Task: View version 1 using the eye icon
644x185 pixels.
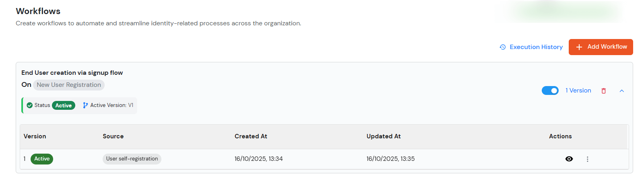Action: pos(569,159)
